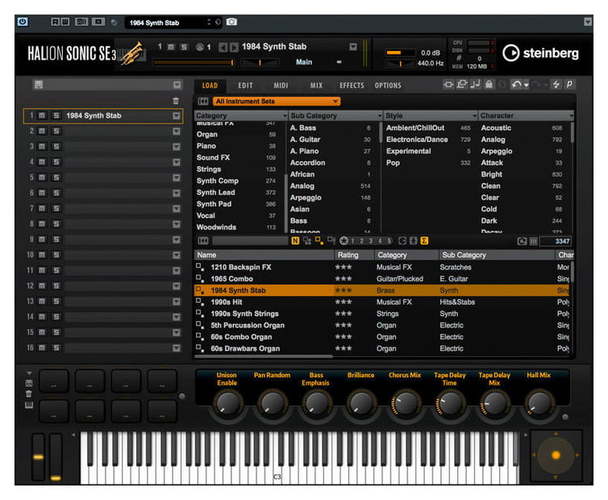Viewport: 608px width, 500px height.
Task: Toggle player view P button
Action: tap(570, 84)
